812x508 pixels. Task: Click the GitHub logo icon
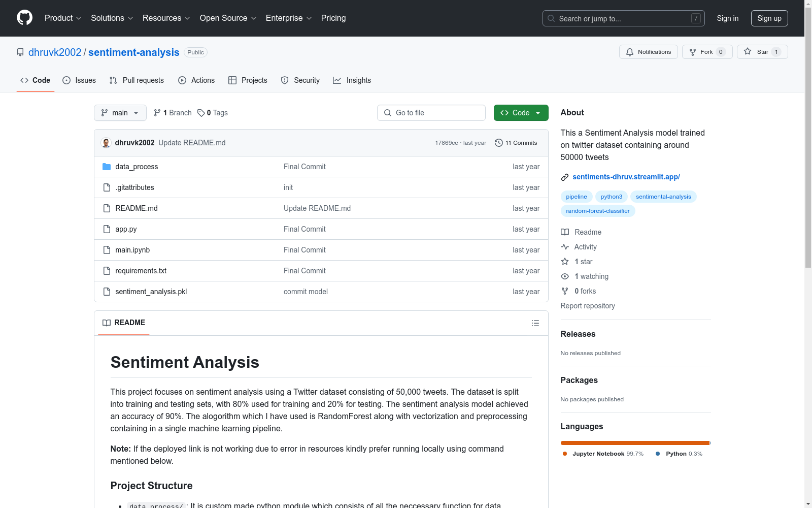(24, 18)
